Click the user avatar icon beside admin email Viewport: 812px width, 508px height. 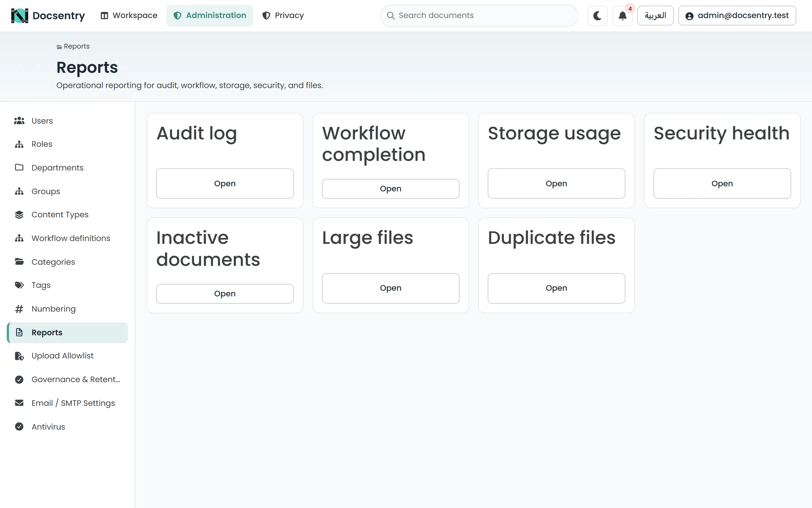click(x=689, y=16)
